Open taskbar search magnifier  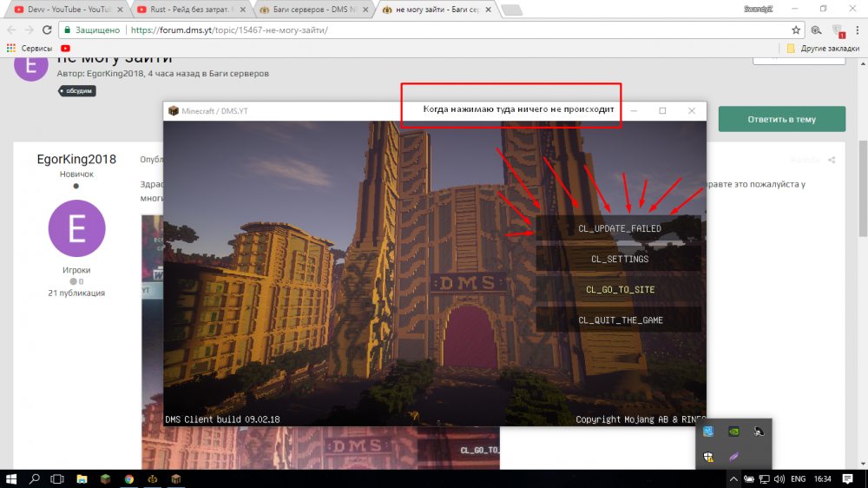[x=36, y=478]
